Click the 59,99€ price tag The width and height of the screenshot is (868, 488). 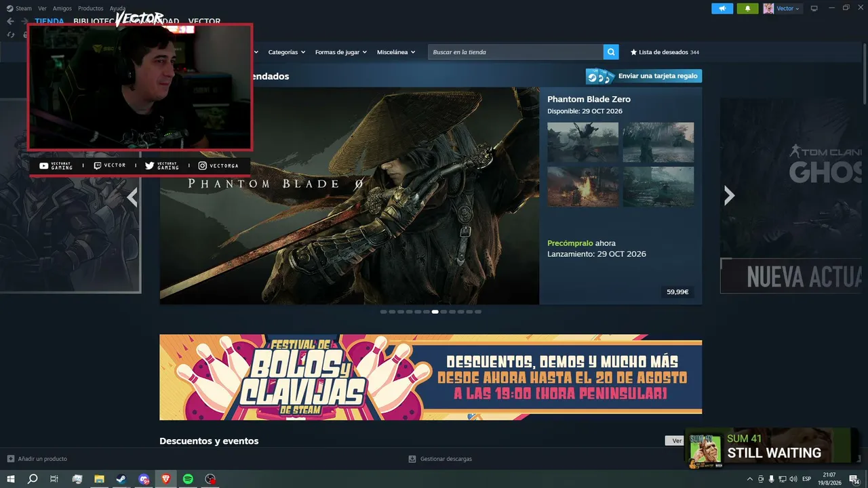(x=677, y=292)
